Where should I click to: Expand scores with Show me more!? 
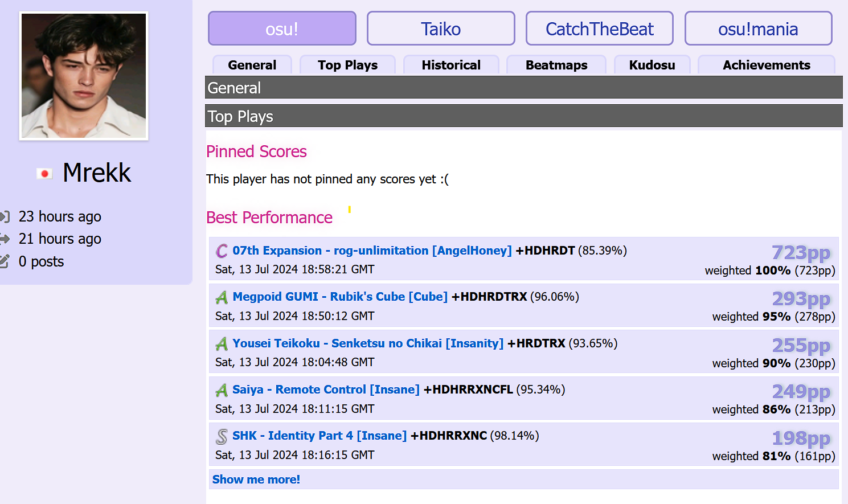[256, 480]
